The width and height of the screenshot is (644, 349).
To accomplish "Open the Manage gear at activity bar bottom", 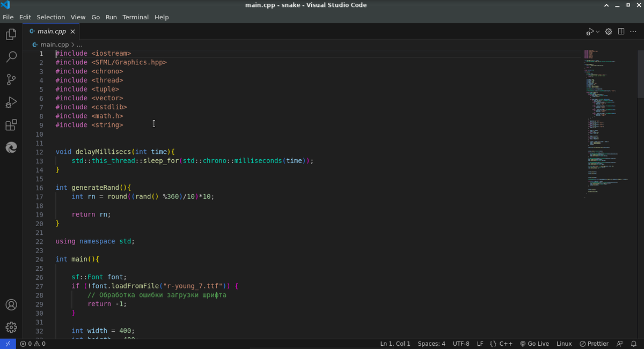I will point(11,327).
